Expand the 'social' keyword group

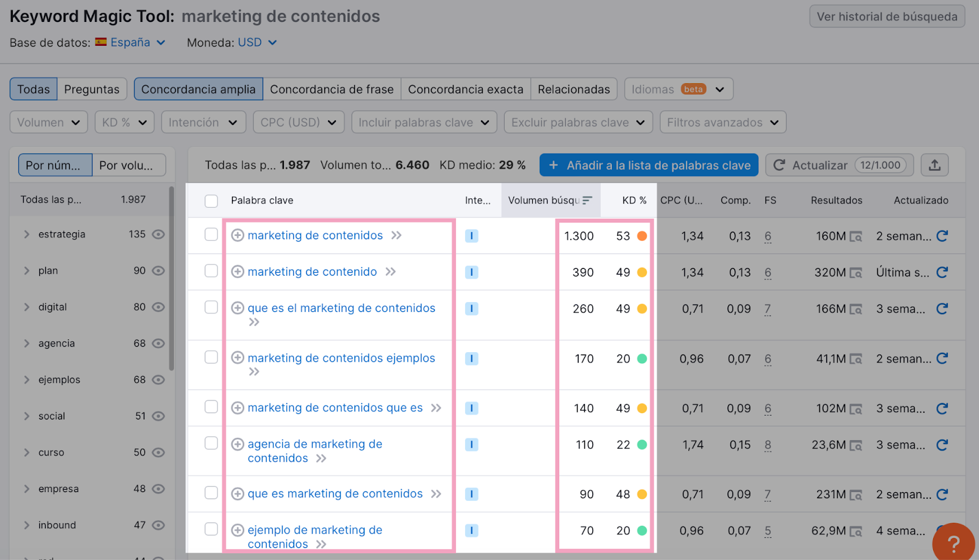coord(26,416)
